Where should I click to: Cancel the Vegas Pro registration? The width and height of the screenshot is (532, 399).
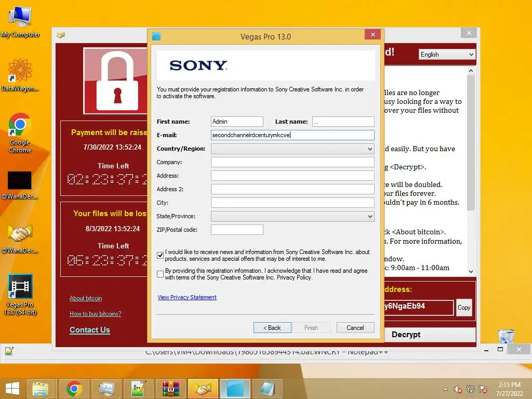[355, 328]
